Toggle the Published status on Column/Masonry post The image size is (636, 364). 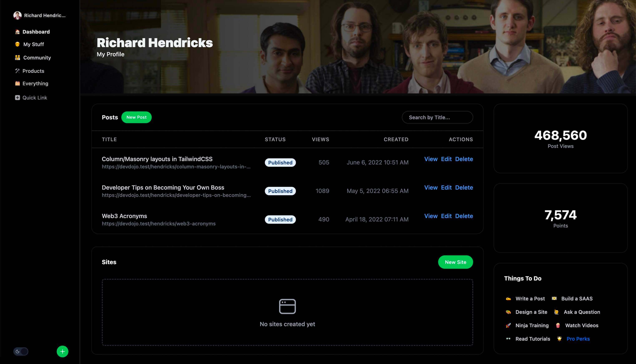pos(280,162)
